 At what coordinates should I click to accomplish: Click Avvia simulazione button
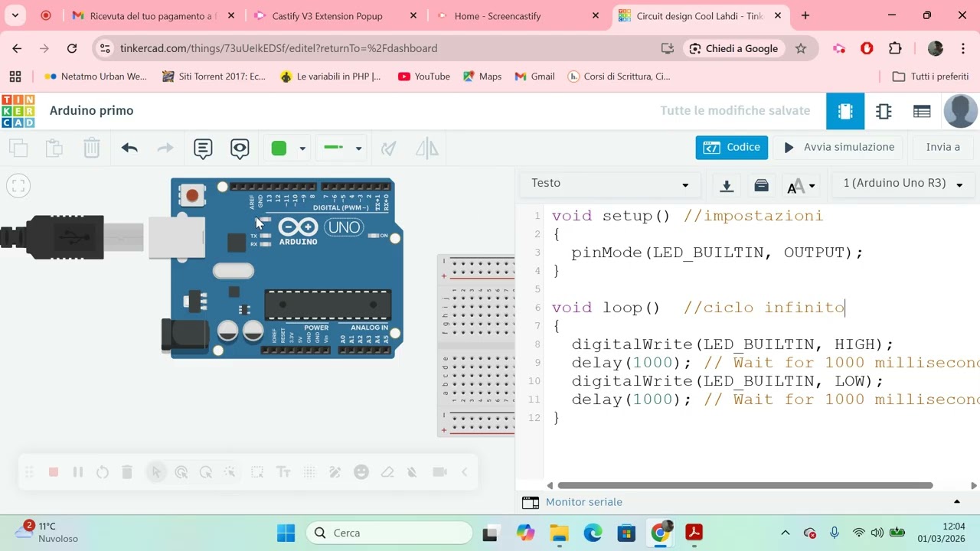pyautogui.click(x=838, y=147)
